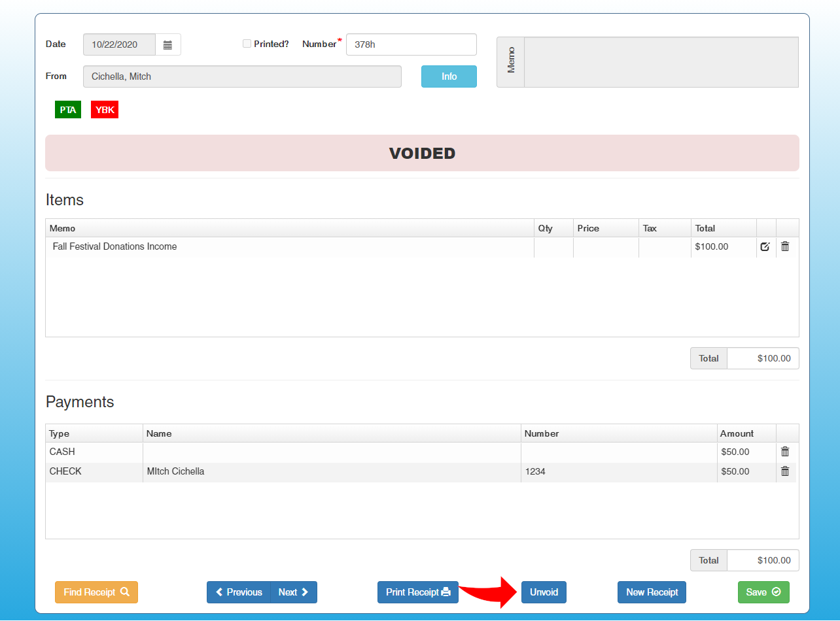Click the Info button

coord(449,76)
